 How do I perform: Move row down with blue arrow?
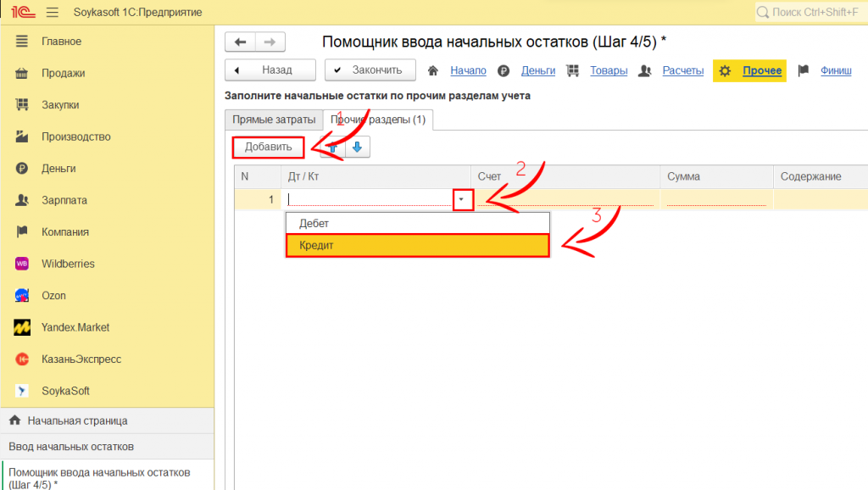coord(357,148)
